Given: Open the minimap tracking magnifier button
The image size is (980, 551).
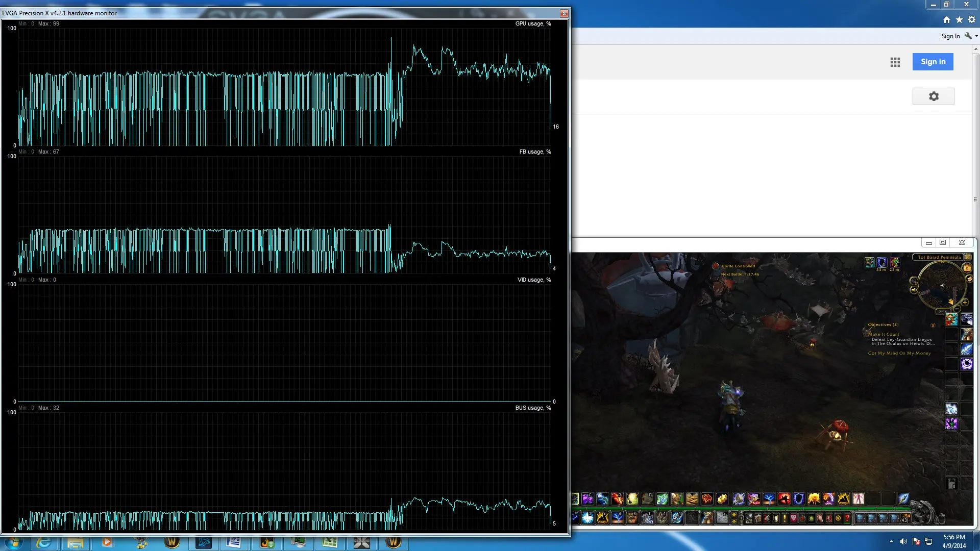Looking at the screenshot, I should (914, 281).
